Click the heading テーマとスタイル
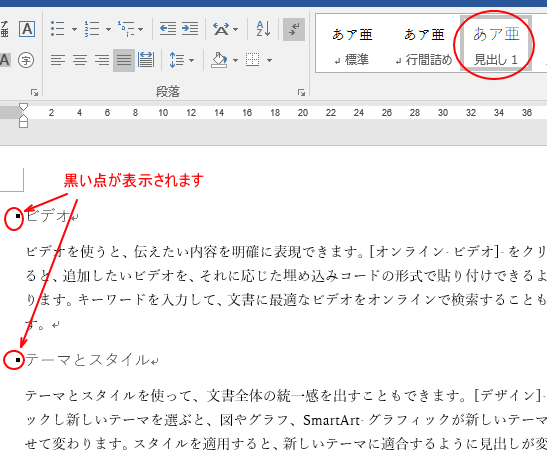This screenshot has width=547, height=460. point(87,360)
